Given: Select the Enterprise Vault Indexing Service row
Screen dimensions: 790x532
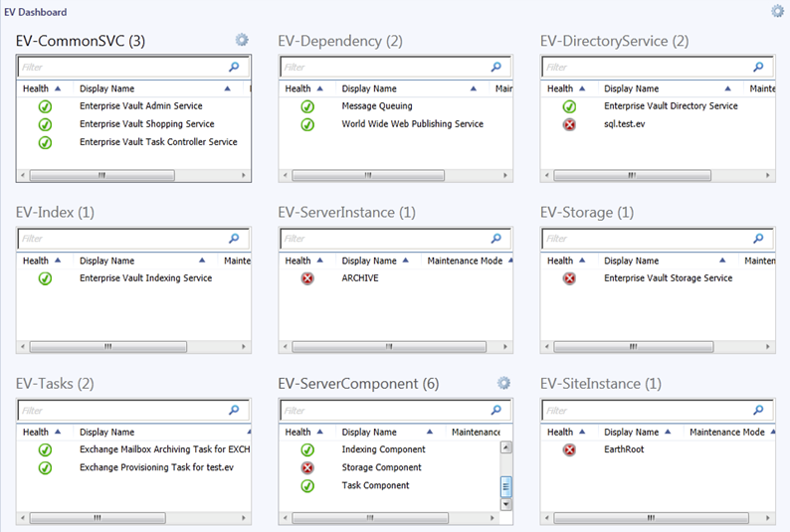Looking at the screenshot, I should (x=134, y=278).
